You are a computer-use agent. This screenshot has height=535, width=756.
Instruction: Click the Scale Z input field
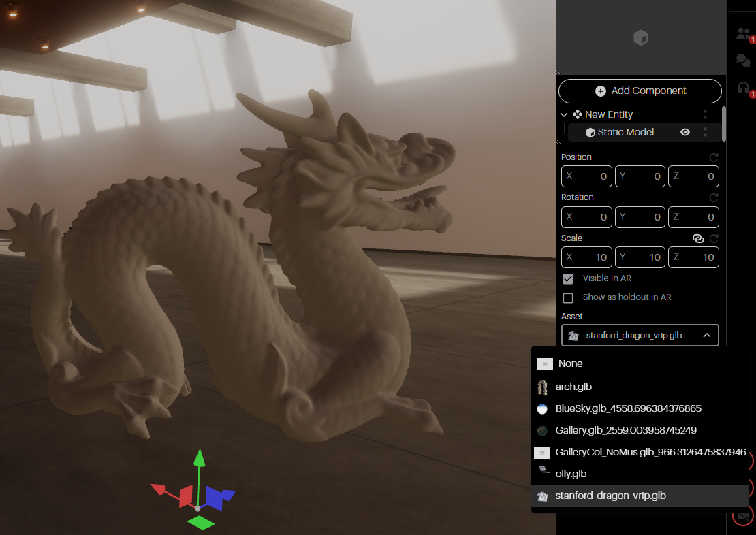pos(693,257)
